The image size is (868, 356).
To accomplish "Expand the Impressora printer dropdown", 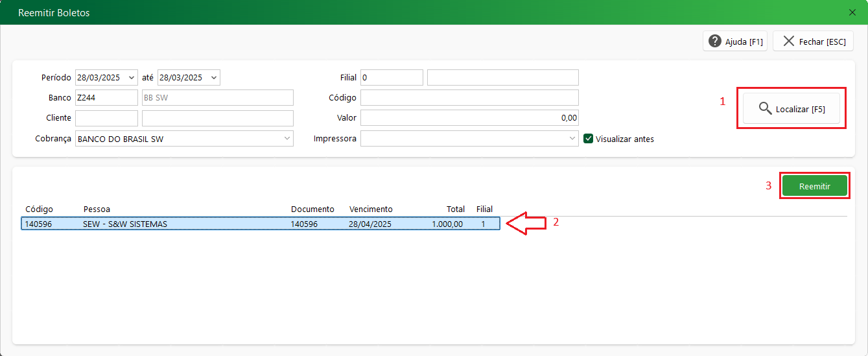I will click(572, 139).
